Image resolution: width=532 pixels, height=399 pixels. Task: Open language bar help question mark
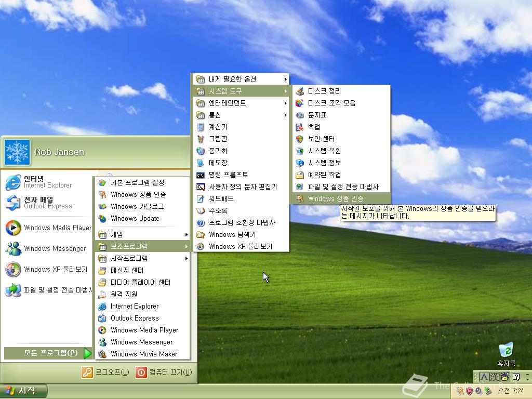tap(516, 377)
